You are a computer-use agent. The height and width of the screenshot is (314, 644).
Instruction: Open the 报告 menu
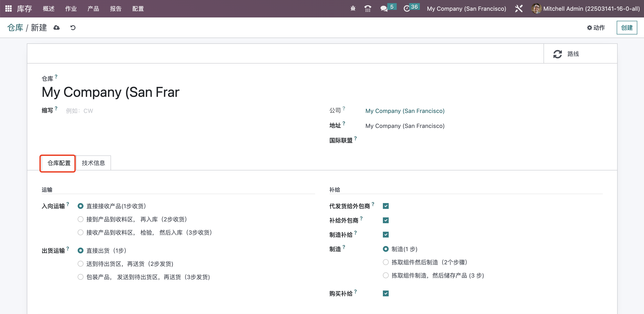click(x=115, y=8)
